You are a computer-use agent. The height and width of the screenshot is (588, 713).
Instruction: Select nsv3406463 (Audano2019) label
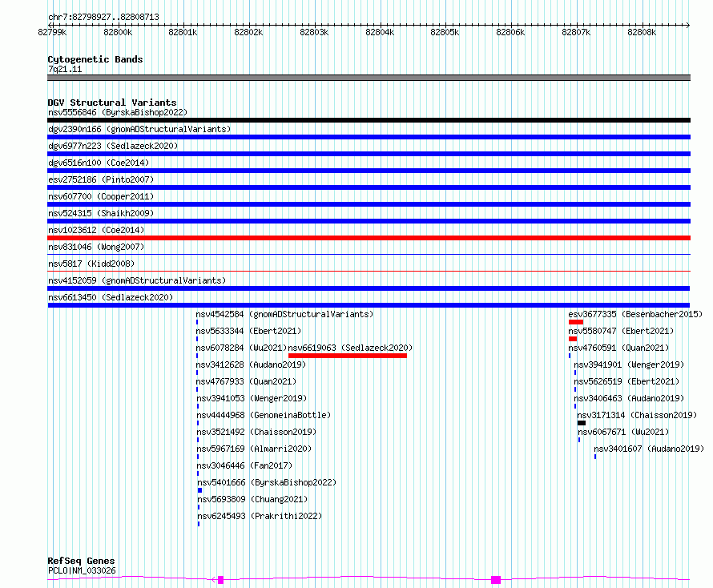tap(629, 398)
